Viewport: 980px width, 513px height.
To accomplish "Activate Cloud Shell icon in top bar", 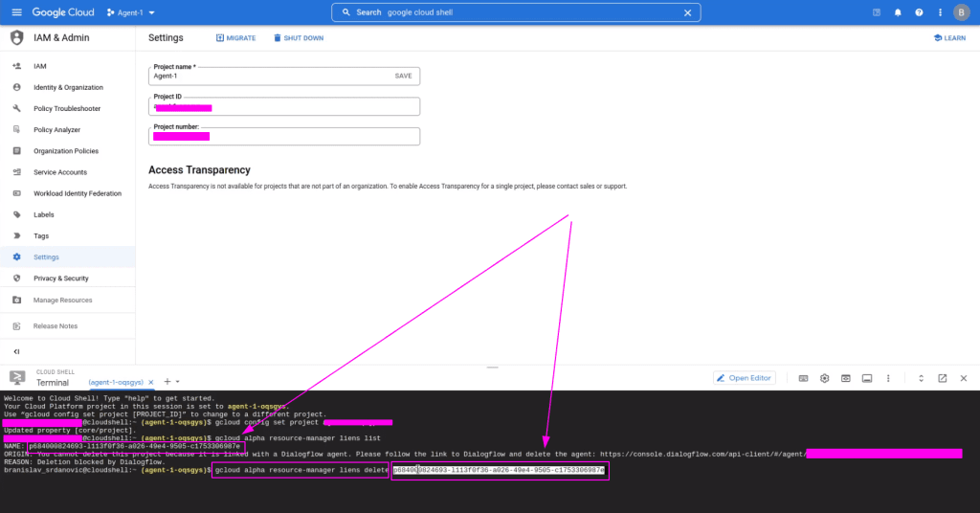I will tap(877, 12).
